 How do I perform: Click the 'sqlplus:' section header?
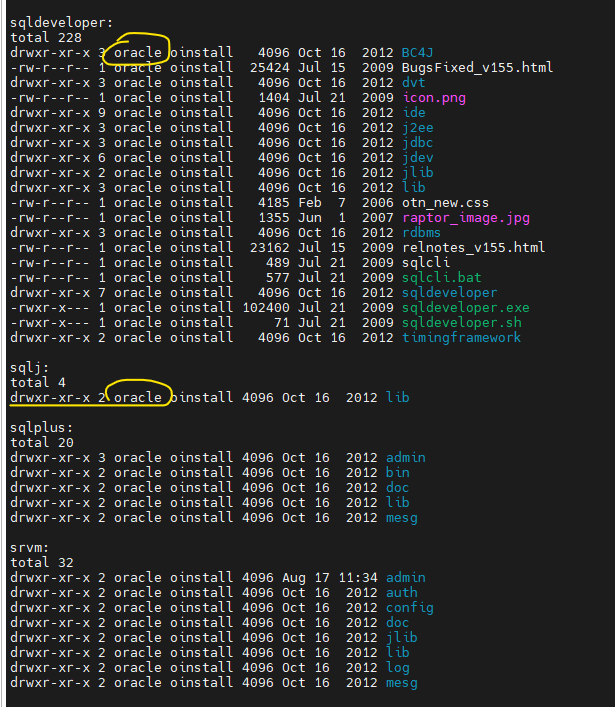point(41,427)
